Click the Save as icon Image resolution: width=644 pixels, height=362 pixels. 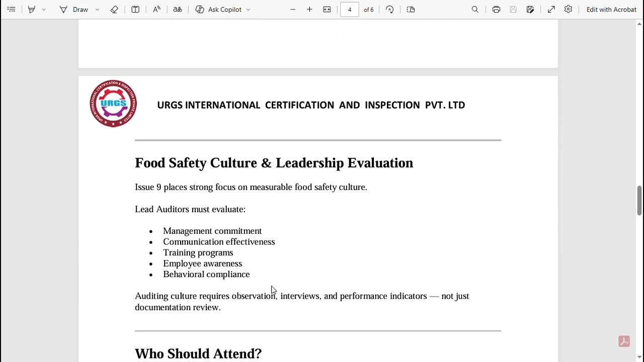(x=530, y=10)
